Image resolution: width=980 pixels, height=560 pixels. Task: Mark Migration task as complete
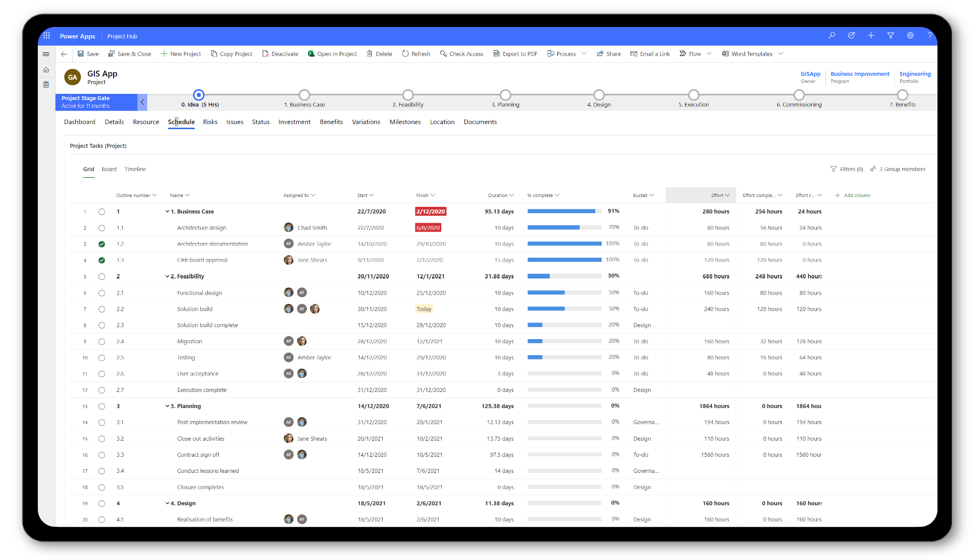coord(102,341)
